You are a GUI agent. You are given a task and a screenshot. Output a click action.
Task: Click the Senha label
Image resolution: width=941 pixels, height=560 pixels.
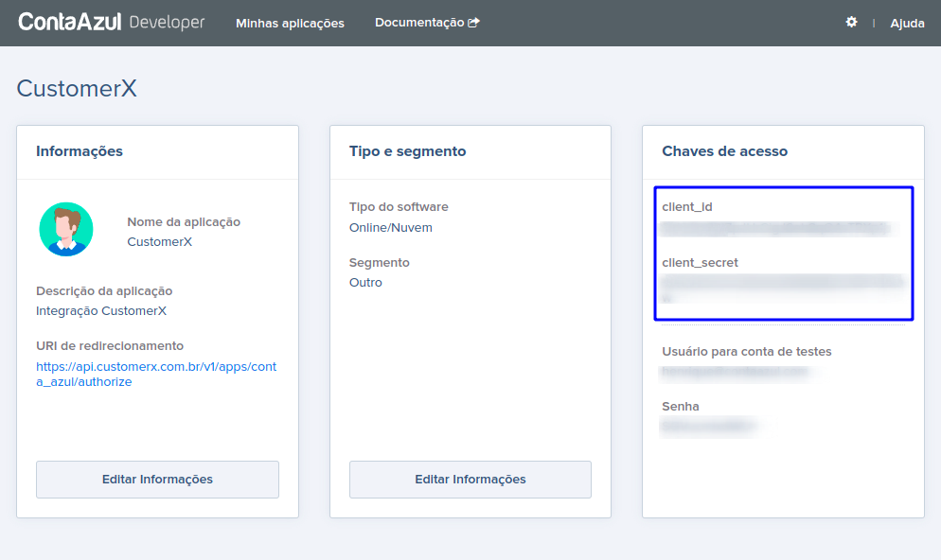tap(681, 406)
